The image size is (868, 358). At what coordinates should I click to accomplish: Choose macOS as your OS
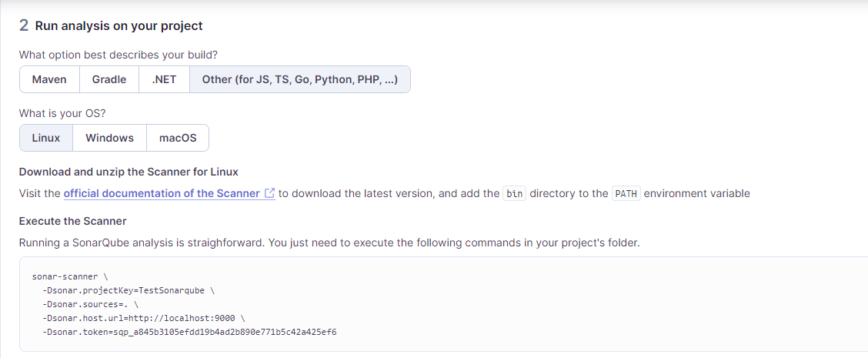pyautogui.click(x=178, y=138)
